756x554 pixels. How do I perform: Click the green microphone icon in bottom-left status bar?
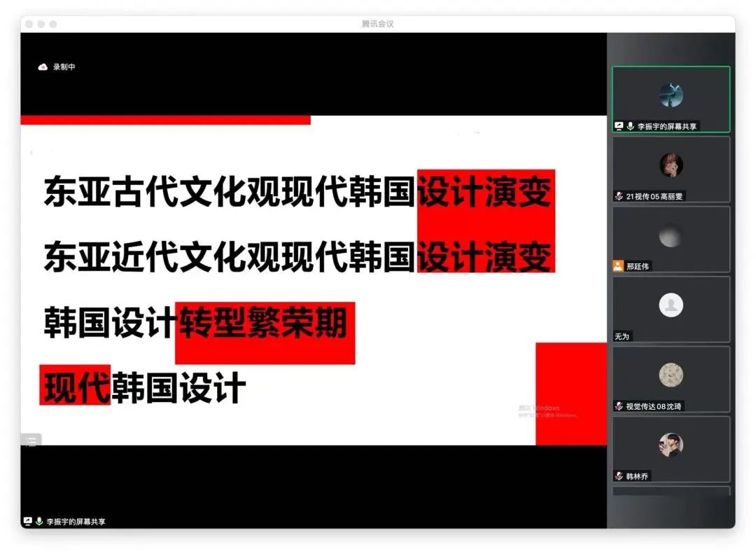(x=39, y=521)
